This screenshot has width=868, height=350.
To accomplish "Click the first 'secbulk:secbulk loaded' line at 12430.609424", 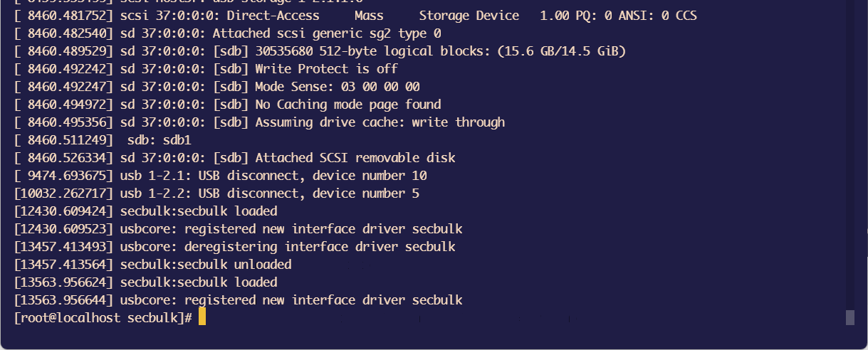I will tap(145, 211).
